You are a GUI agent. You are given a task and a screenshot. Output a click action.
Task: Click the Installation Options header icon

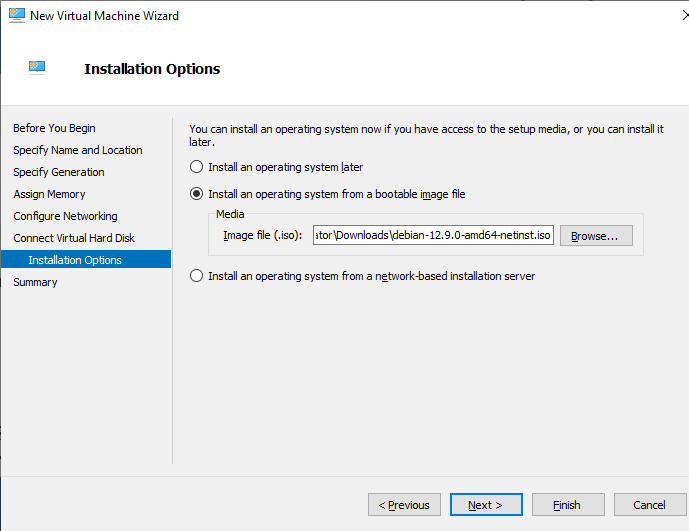(37, 68)
